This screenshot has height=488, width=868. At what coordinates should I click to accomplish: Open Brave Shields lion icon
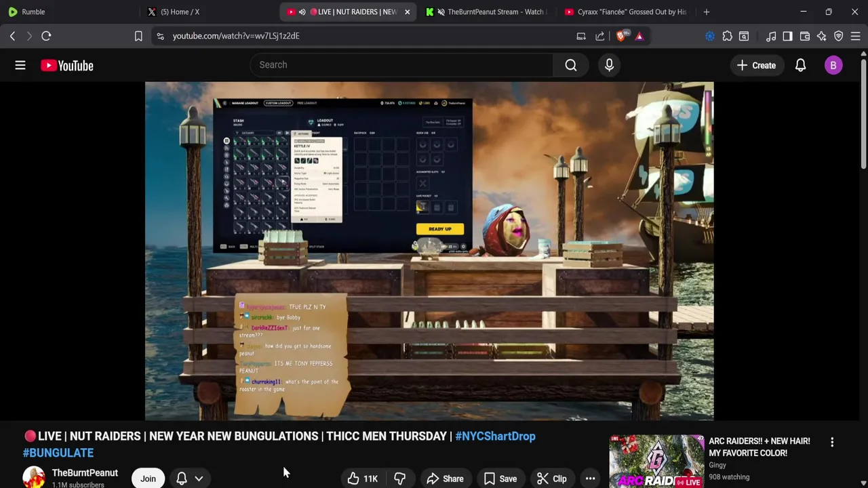point(622,36)
